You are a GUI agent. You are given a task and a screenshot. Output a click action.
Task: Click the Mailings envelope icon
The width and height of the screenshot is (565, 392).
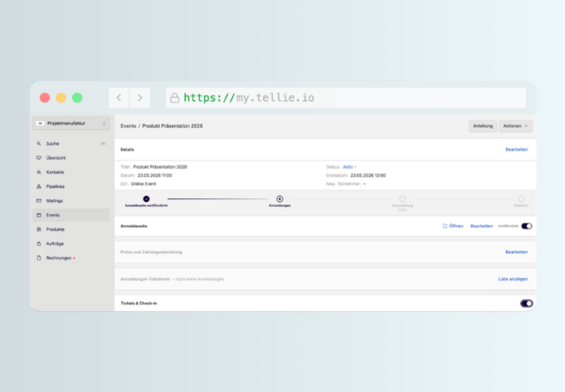[x=39, y=201]
